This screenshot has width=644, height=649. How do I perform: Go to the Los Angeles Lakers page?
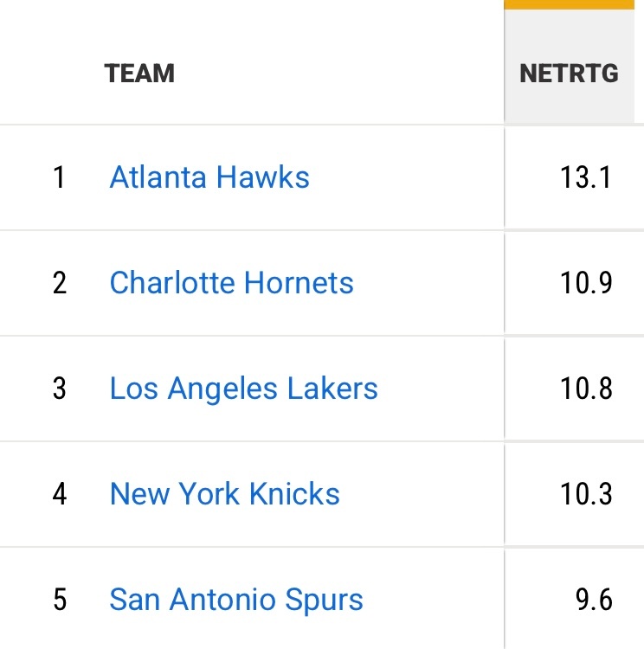click(x=243, y=389)
